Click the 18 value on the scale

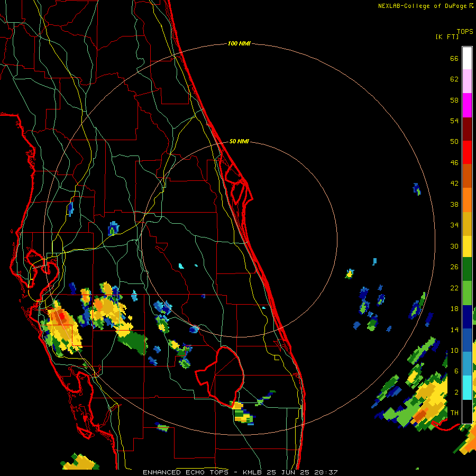[454, 309]
